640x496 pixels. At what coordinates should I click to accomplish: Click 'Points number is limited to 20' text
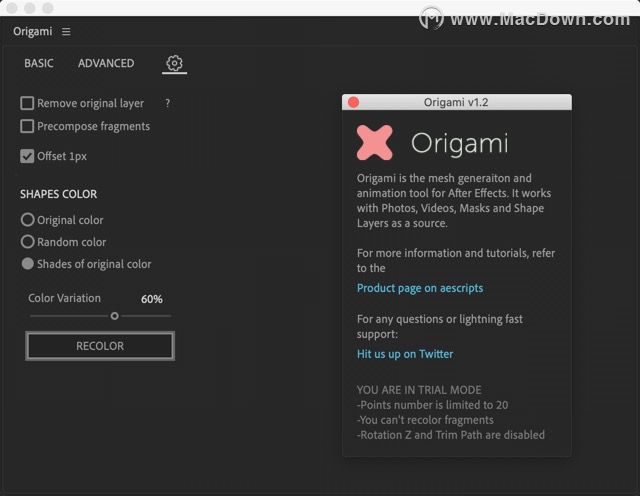433,405
